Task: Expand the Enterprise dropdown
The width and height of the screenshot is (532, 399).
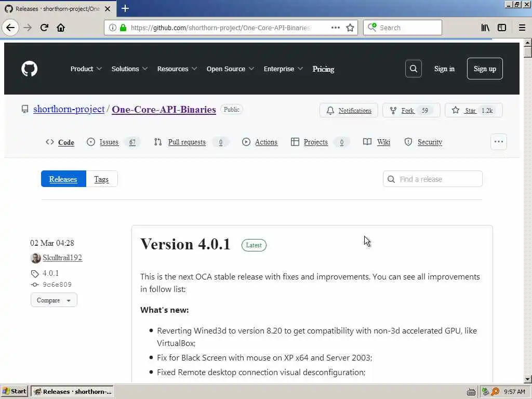Action: pyautogui.click(x=283, y=69)
